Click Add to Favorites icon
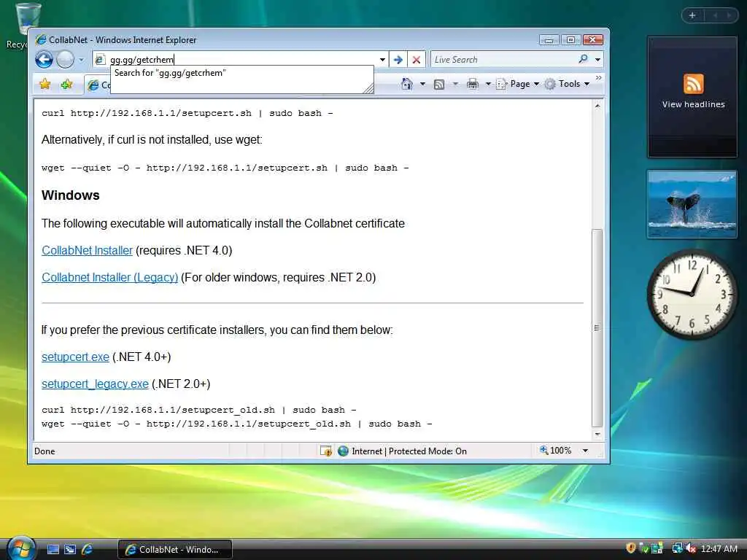Image resolution: width=747 pixels, height=560 pixels. (x=66, y=85)
